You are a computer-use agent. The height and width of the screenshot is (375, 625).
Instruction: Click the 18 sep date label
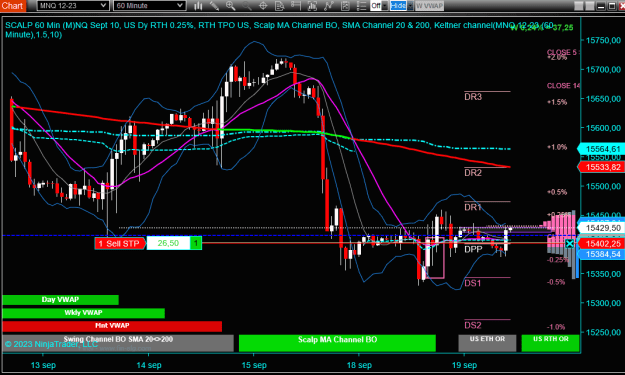pos(359,365)
